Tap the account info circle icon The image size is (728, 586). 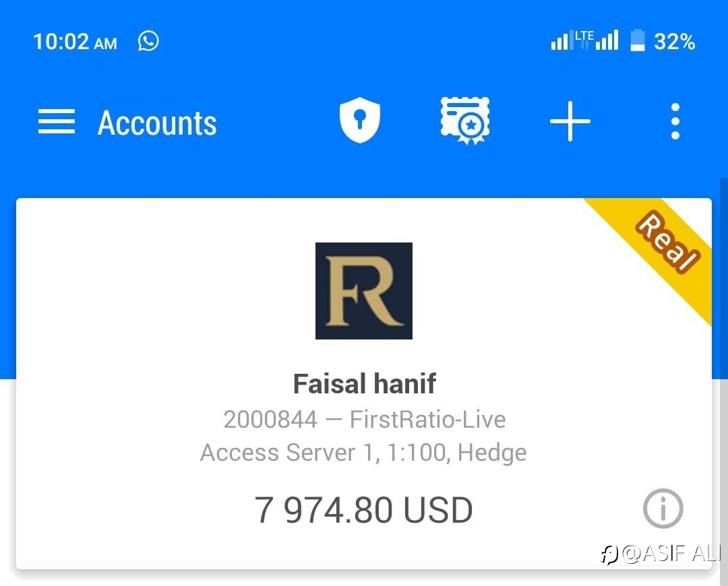(663, 509)
